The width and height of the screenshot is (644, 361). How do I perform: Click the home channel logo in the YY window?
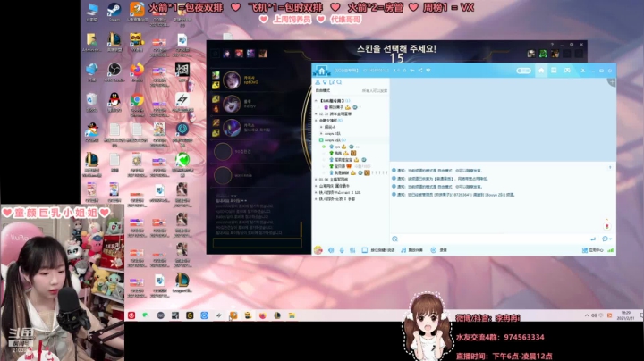point(322,71)
